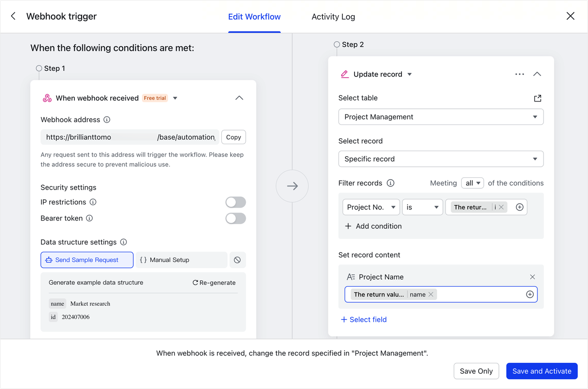Screen dimensions: 588x389
Task: Open the table in new window icon
Action: 537,98
